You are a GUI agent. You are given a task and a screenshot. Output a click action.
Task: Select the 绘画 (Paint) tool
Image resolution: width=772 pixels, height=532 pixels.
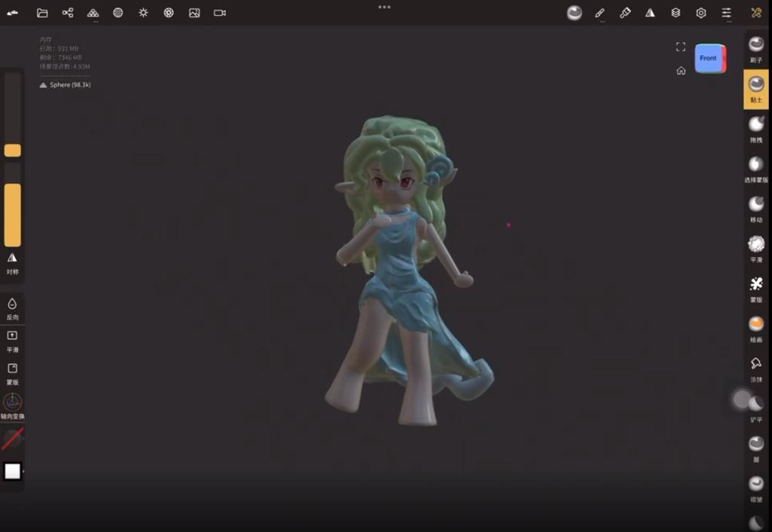click(756, 329)
